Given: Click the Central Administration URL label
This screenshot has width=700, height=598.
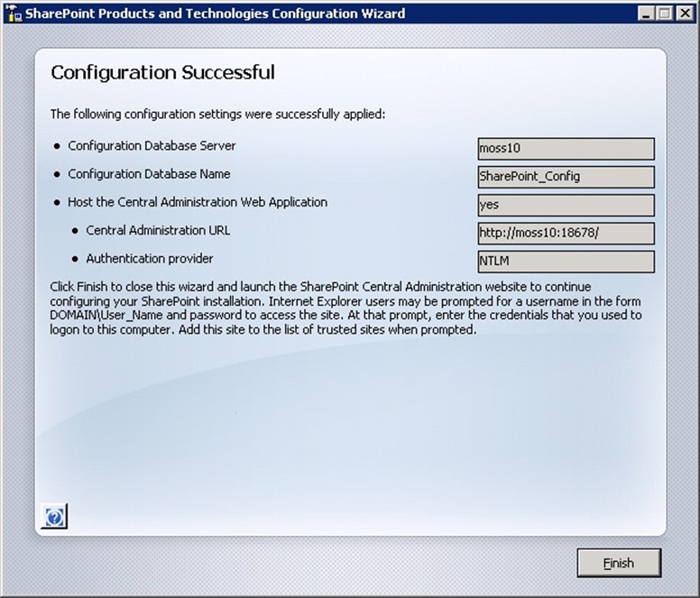Looking at the screenshot, I should click(x=158, y=230).
